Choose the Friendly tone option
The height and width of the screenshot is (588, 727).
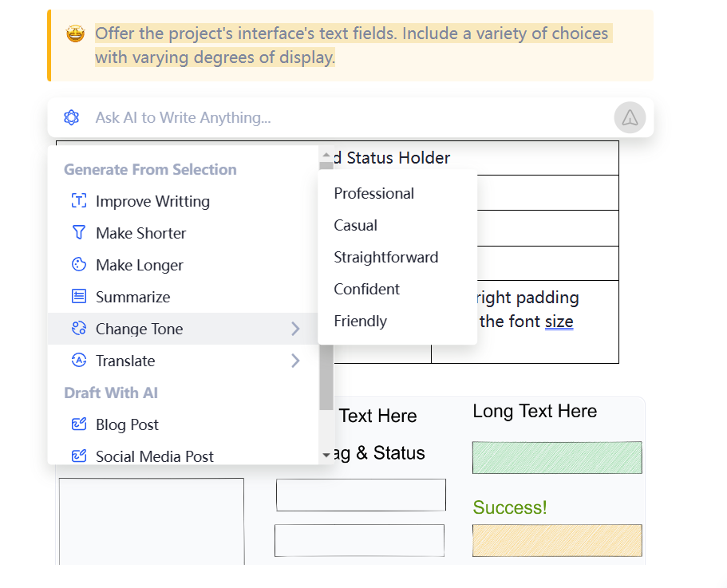point(360,321)
